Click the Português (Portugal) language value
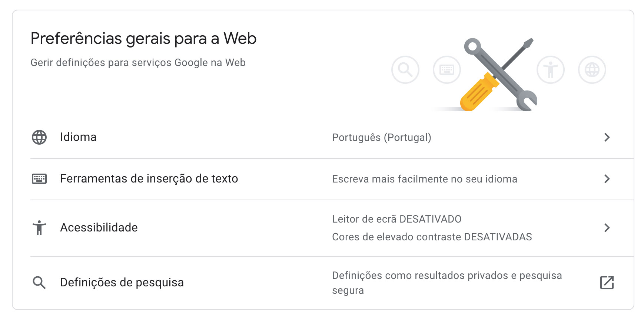Screen dimensions: 644x319 coord(382,137)
